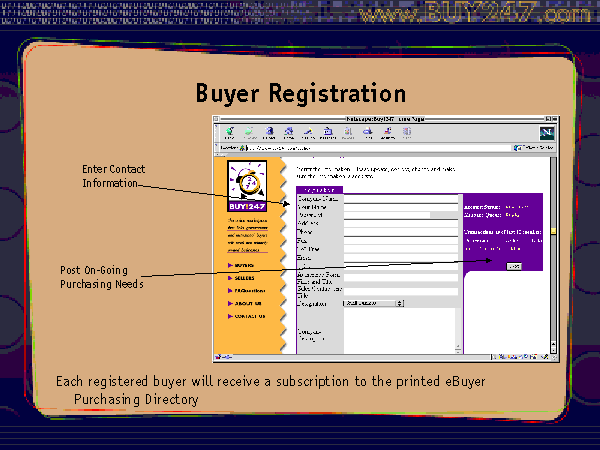Open the ABOUT US navigation link
Image resolution: width=600 pixels, height=450 pixels.
tap(245, 303)
